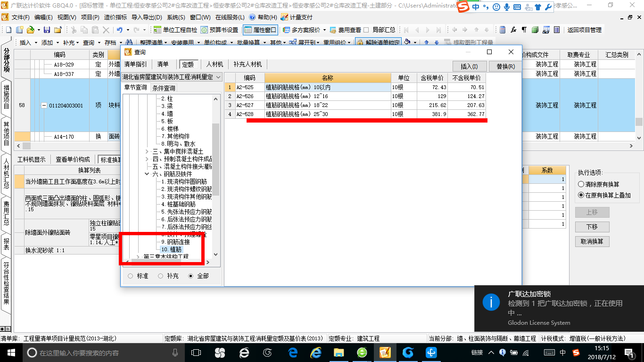Open File Explorer in taskbar
This screenshot has height=362, width=644.
pos(339,352)
